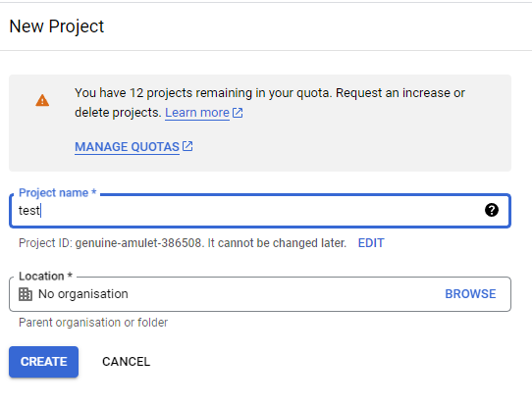This screenshot has width=532, height=406.
Task: Click the organisation building icon in Location
Action: pyautogui.click(x=26, y=294)
